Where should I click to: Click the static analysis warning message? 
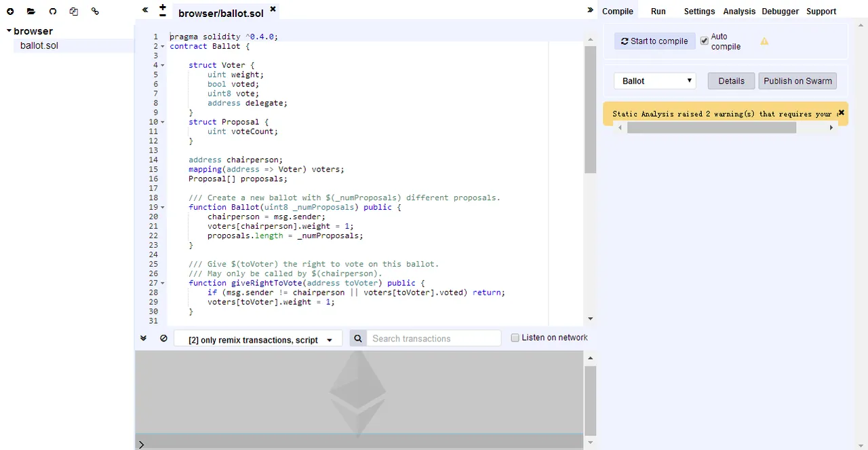722,114
